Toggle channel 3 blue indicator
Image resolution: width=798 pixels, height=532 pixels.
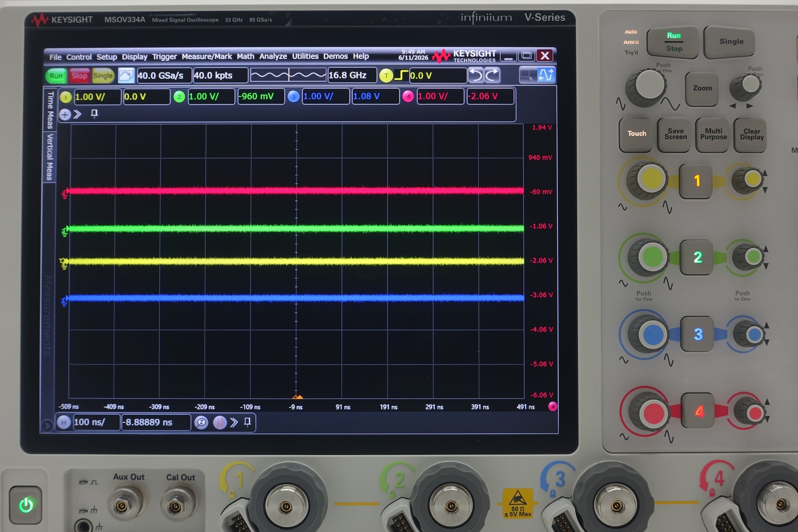coord(293,96)
